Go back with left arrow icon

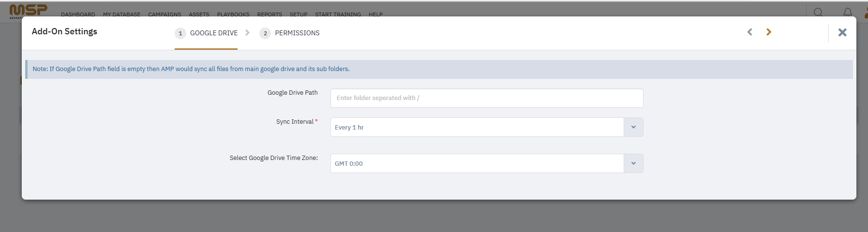click(x=749, y=32)
